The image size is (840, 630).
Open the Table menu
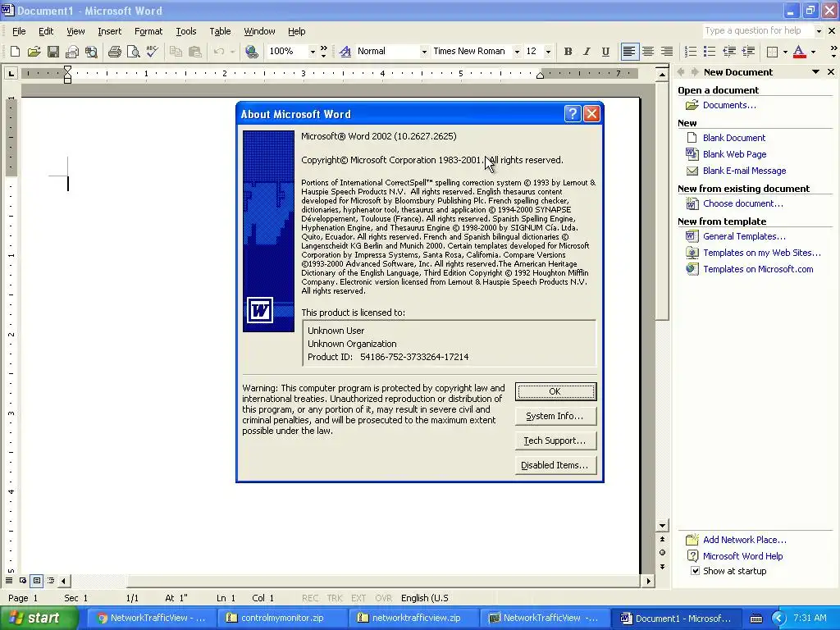tap(220, 31)
